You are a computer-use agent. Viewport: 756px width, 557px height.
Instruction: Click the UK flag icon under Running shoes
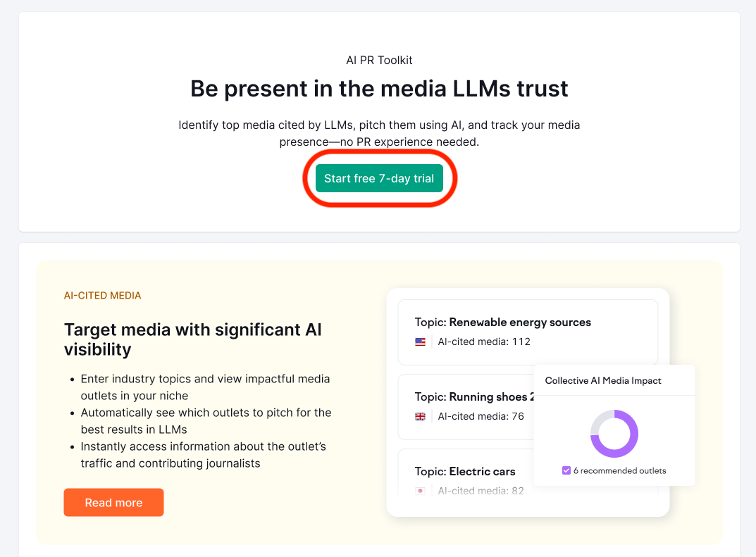pyautogui.click(x=421, y=416)
